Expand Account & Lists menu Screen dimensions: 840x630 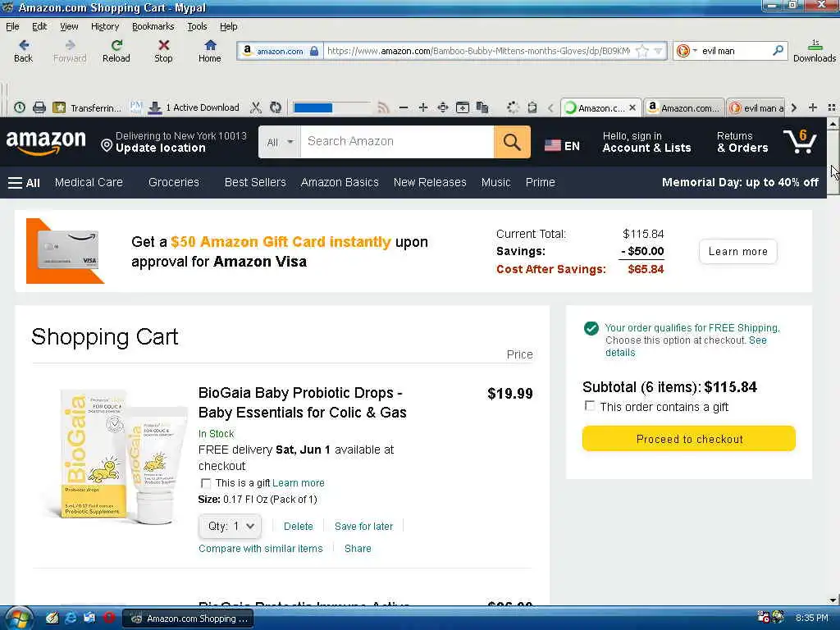(x=646, y=142)
